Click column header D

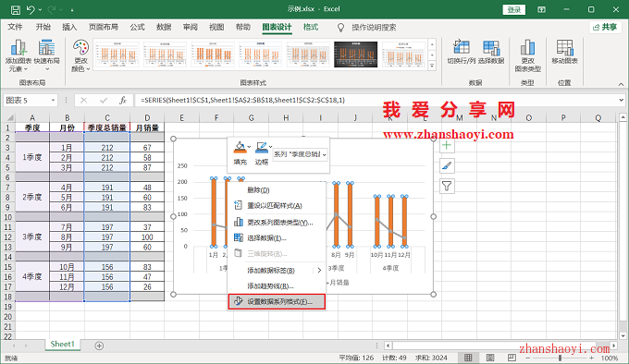coord(147,117)
